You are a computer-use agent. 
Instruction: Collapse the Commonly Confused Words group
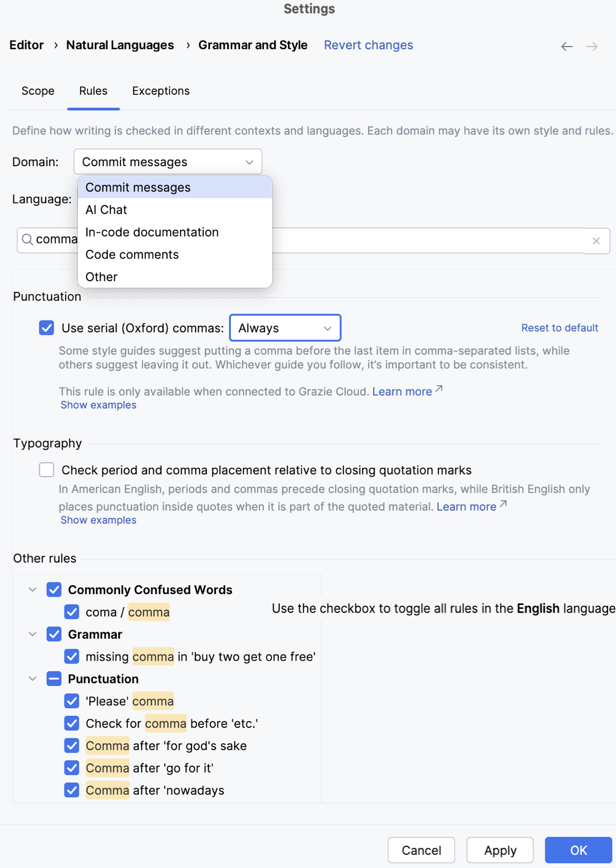[x=33, y=589]
